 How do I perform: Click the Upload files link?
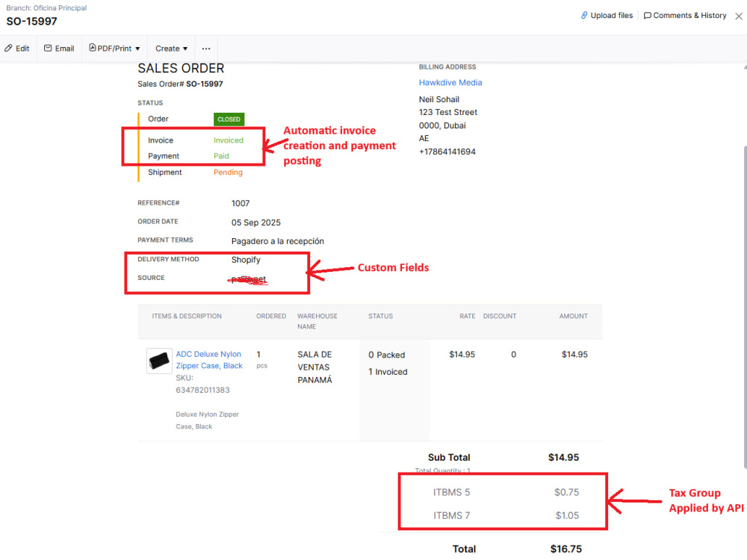point(612,15)
